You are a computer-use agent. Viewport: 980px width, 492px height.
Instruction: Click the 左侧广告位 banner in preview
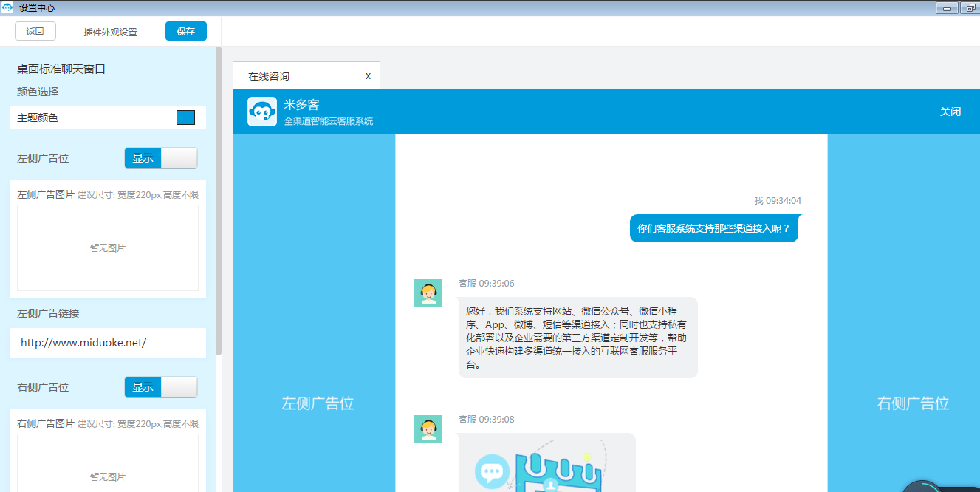[318, 403]
